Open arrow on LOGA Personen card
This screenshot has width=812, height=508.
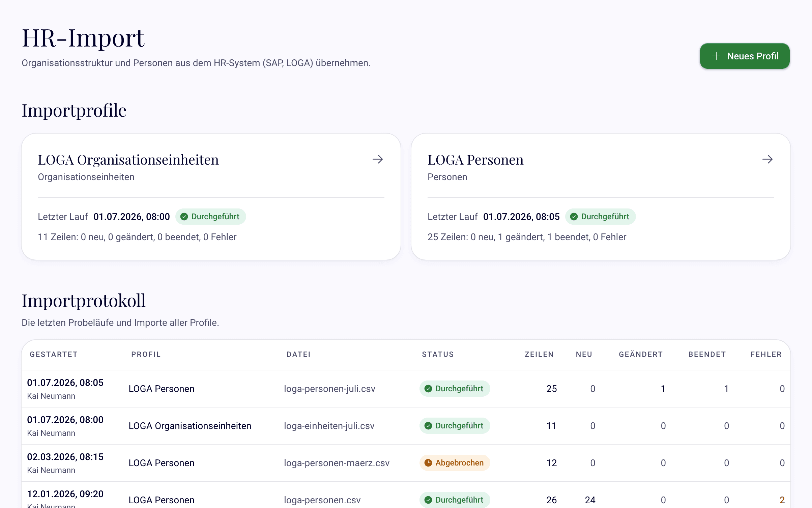coord(767,159)
